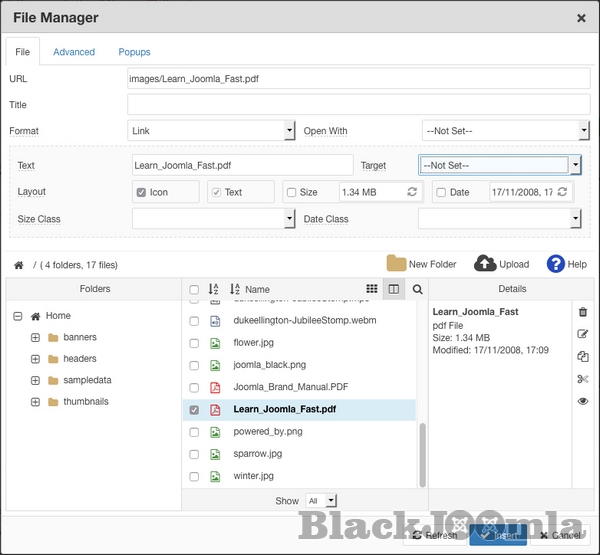Click the rename edit icon in Details
This screenshot has width=600, height=555.
point(583,334)
